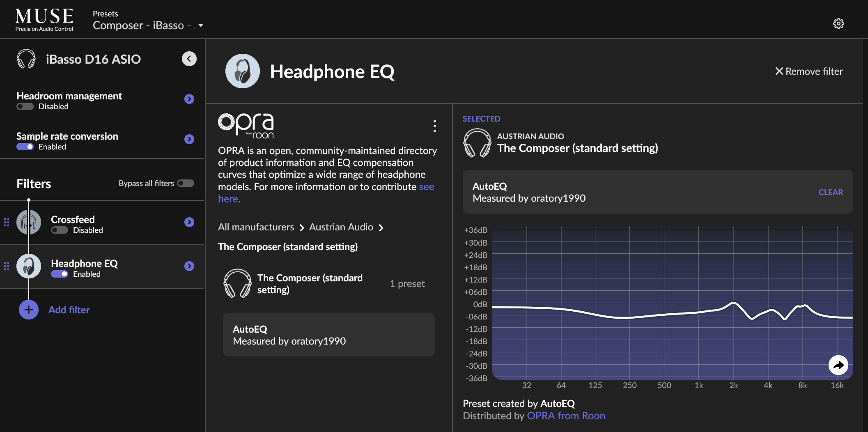Click the '1 preset' label

pos(407,284)
